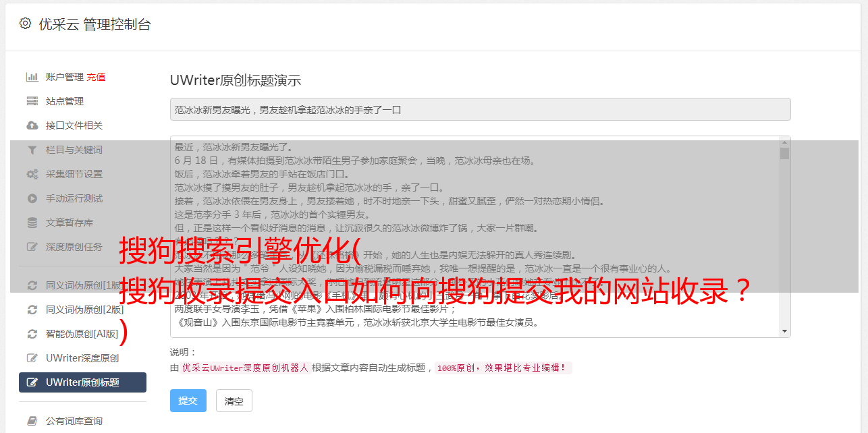Screen dimensions: 868x433
Task: Click the 清空 clear button
Action: coord(234,401)
